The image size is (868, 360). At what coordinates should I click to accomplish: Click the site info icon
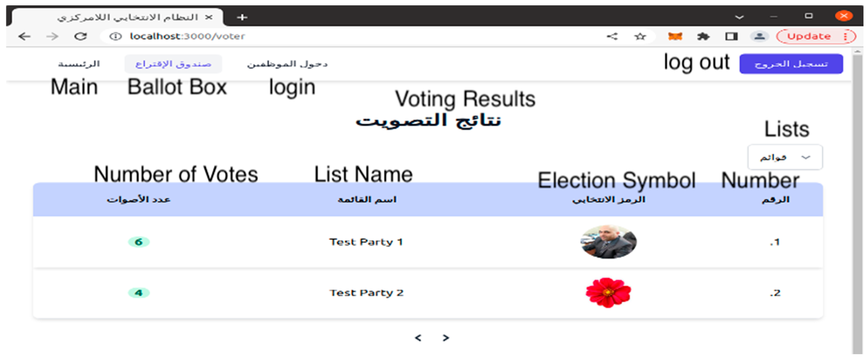pyautogui.click(x=115, y=36)
